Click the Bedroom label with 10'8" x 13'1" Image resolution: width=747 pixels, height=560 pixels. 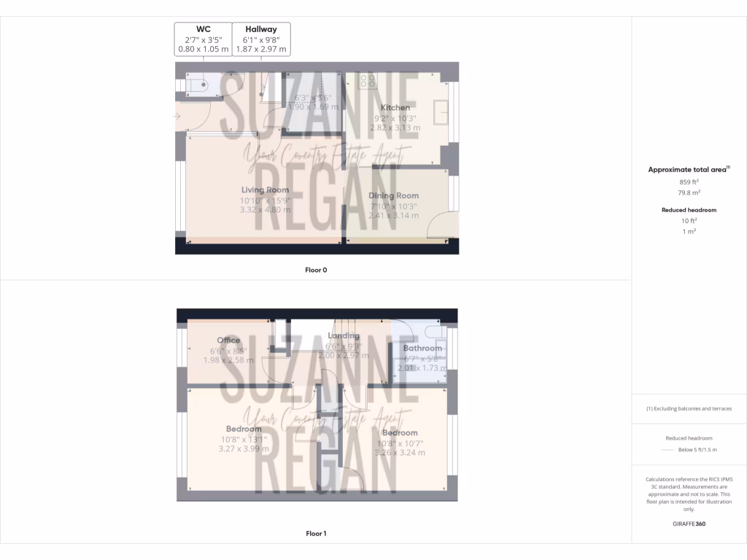pos(244,429)
